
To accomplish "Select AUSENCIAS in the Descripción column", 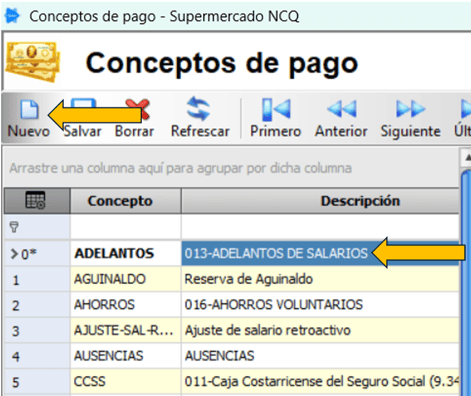I will 320,356.
